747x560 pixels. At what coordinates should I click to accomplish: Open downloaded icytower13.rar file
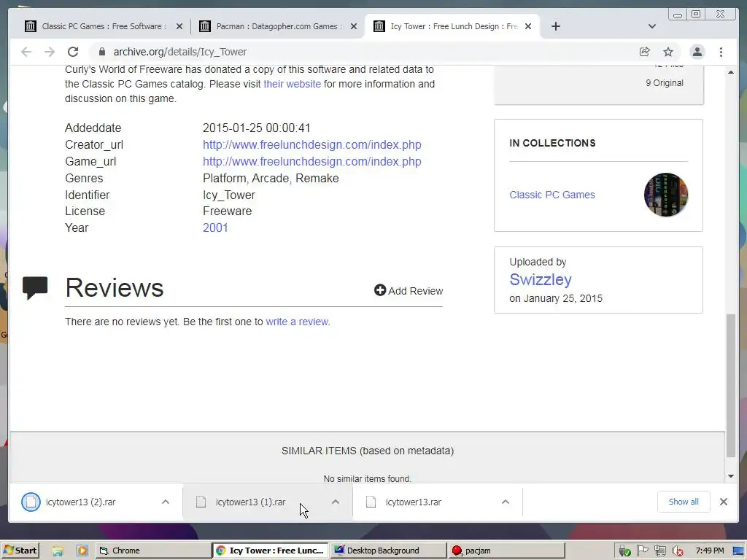coord(414,502)
